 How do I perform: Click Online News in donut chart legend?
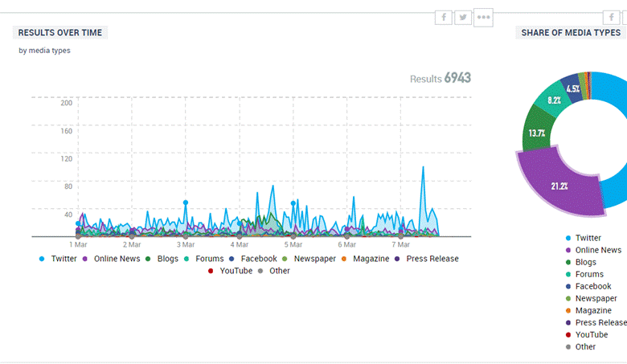pos(598,250)
